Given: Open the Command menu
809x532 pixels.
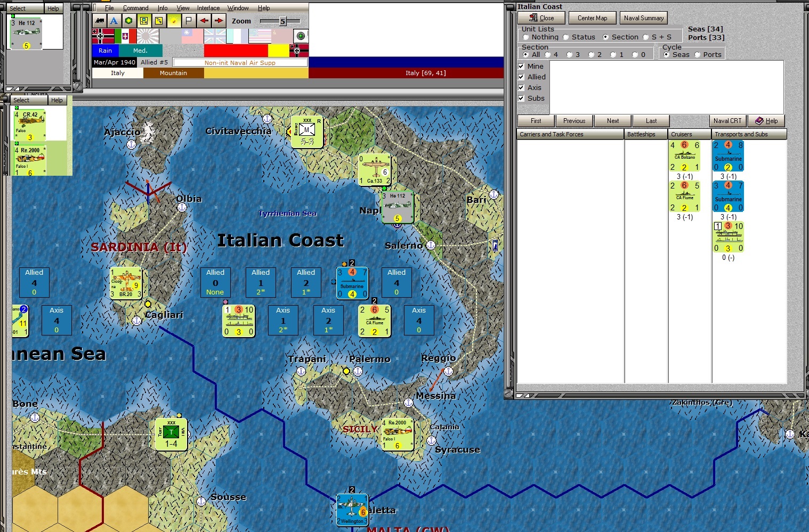Looking at the screenshot, I should click(x=136, y=8).
